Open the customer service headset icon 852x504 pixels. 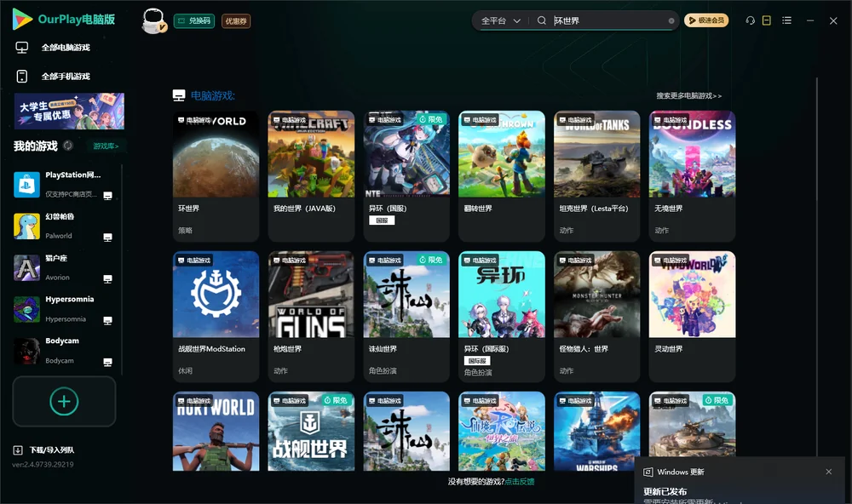pyautogui.click(x=751, y=20)
